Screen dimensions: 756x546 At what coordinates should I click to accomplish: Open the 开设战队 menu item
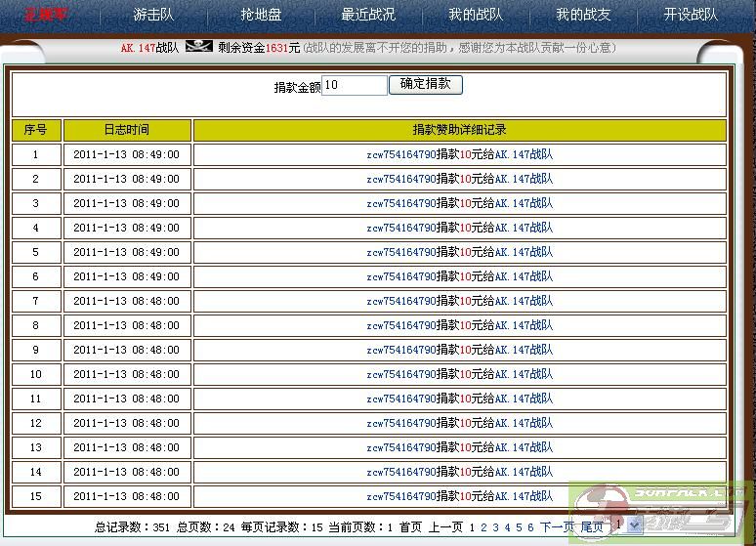(691, 15)
